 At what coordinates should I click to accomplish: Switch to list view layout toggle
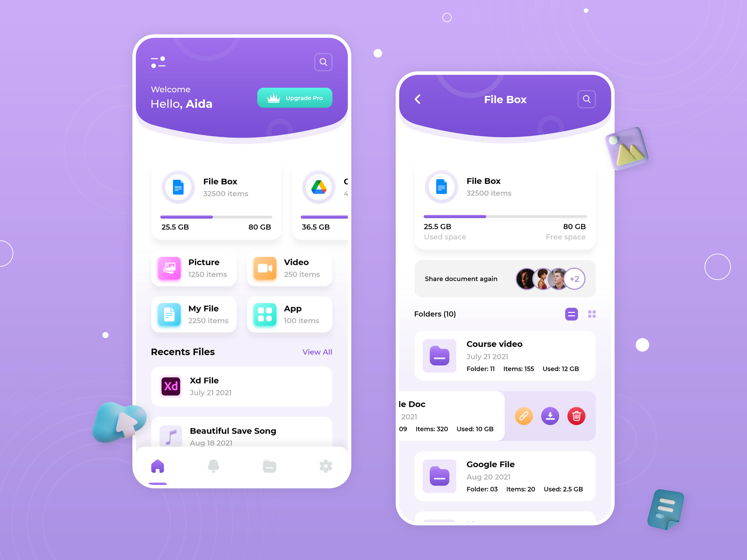coord(571,313)
